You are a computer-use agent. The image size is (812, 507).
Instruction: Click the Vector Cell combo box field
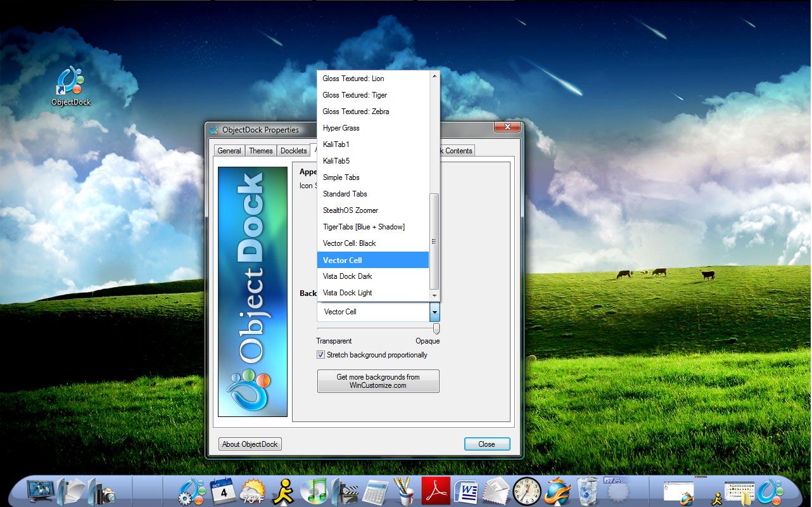[x=373, y=312]
